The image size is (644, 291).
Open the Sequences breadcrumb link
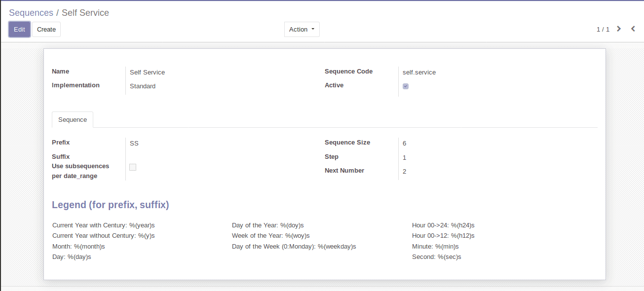coord(31,13)
